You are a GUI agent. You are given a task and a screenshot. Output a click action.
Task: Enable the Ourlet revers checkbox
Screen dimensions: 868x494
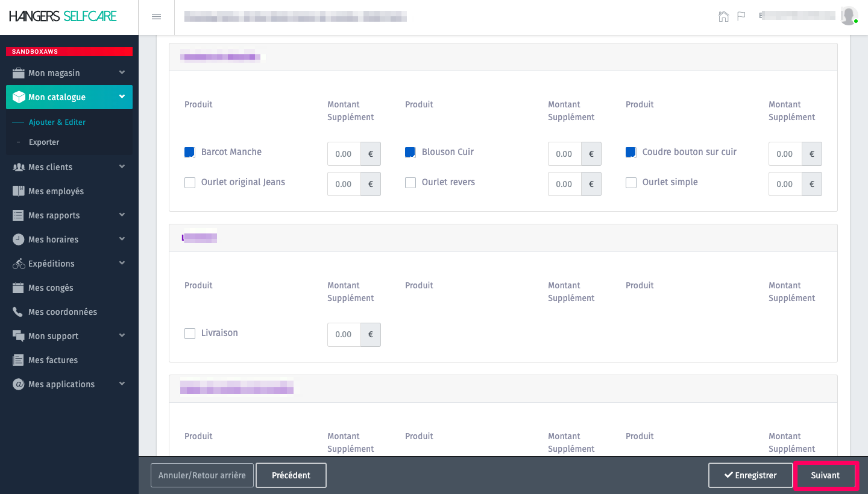(410, 183)
